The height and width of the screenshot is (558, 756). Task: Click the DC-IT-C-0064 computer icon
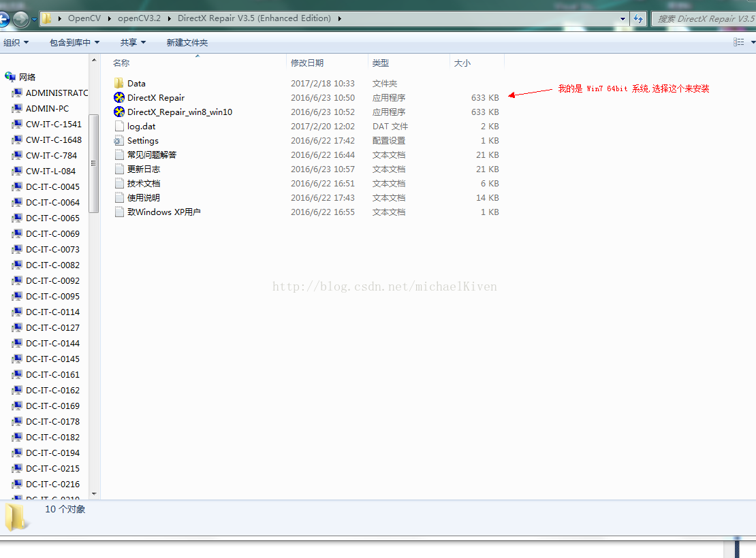coord(17,202)
